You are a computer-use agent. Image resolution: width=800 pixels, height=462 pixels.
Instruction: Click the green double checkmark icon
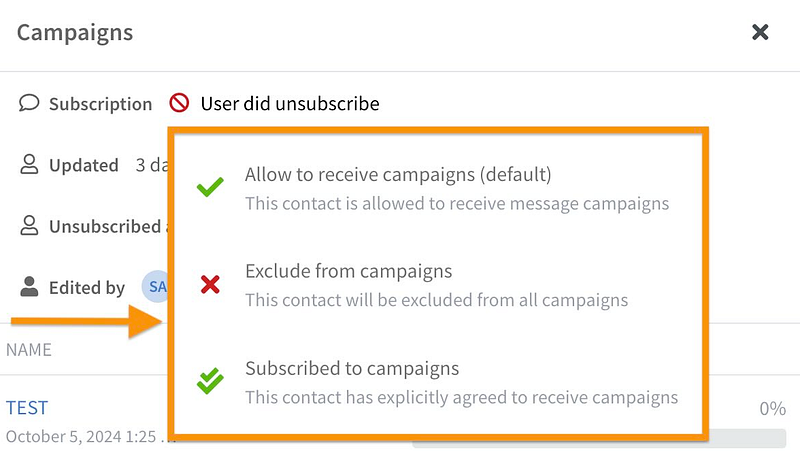pyautogui.click(x=210, y=381)
